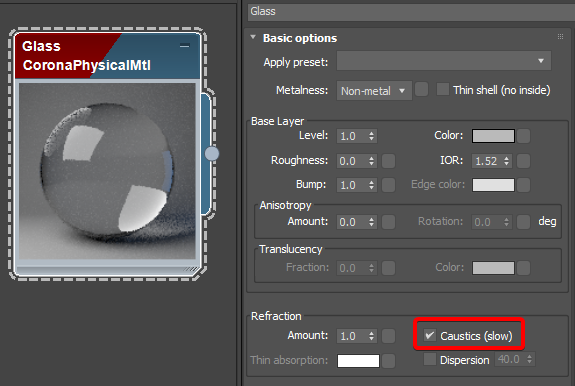Open the Edge color swatch
This screenshot has height=386, width=575.
tap(493, 185)
